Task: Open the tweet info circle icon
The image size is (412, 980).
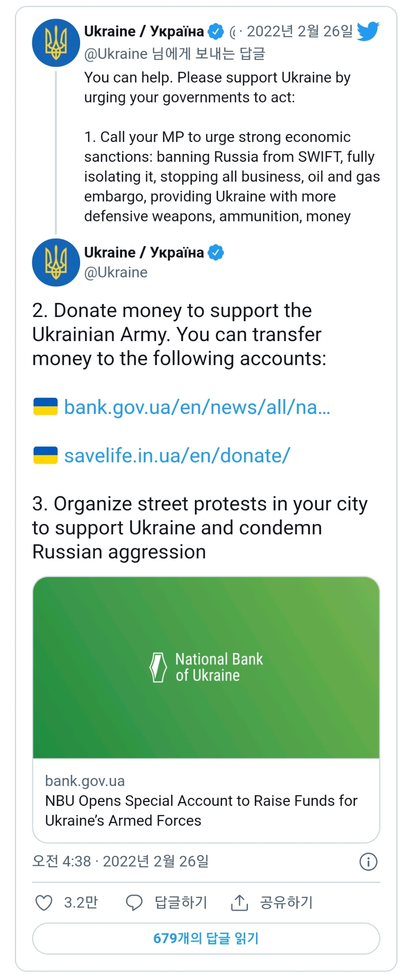Action: (368, 862)
